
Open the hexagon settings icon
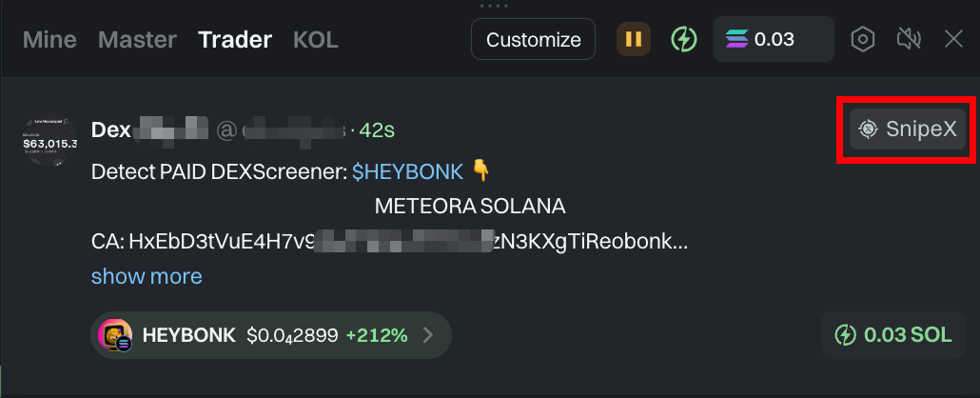(862, 40)
